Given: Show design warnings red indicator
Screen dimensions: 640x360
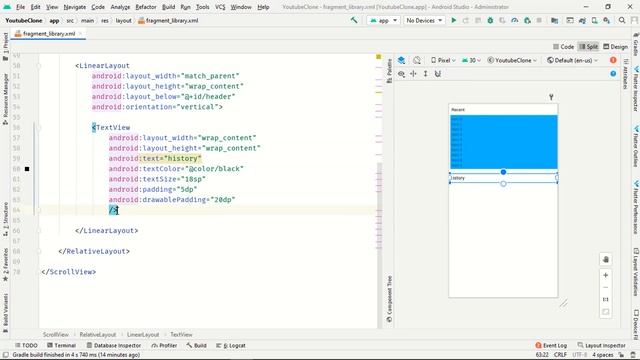Looking at the screenshot, I should [613, 60].
